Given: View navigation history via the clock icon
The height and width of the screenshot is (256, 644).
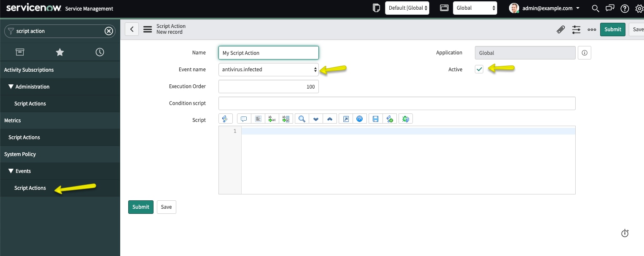Looking at the screenshot, I should click(x=100, y=52).
